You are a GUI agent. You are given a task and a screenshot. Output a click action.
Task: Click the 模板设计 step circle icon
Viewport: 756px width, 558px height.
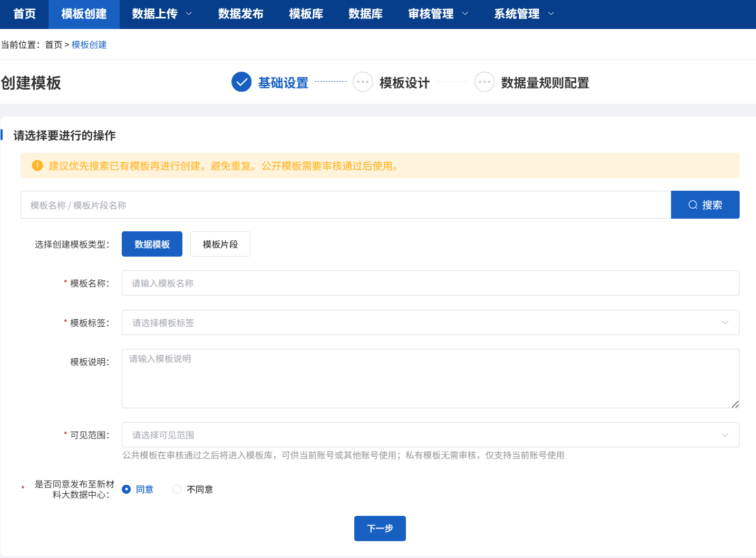click(363, 82)
